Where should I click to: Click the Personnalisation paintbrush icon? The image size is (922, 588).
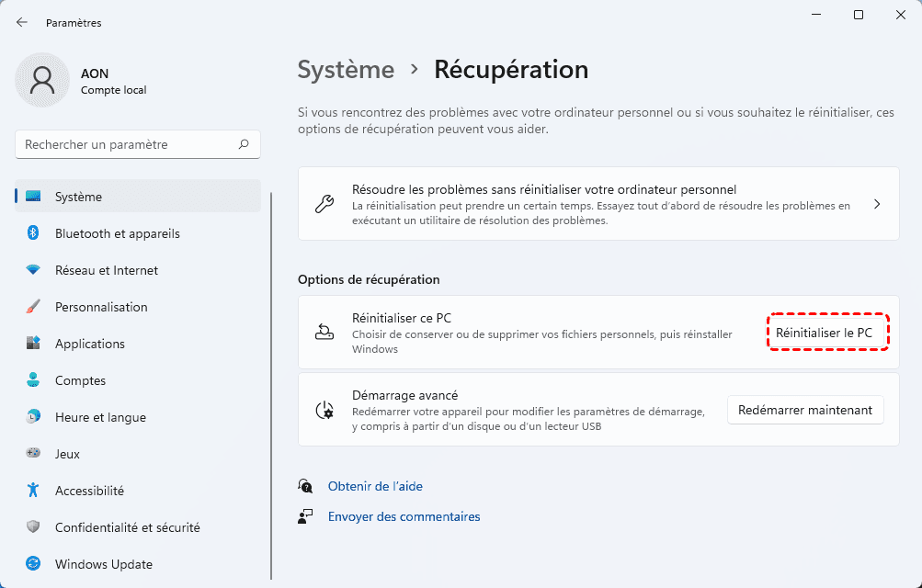[34, 307]
